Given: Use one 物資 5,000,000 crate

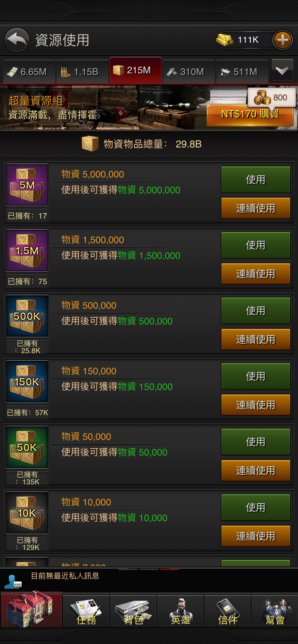Looking at the screenshot, I should click(256, 180).
